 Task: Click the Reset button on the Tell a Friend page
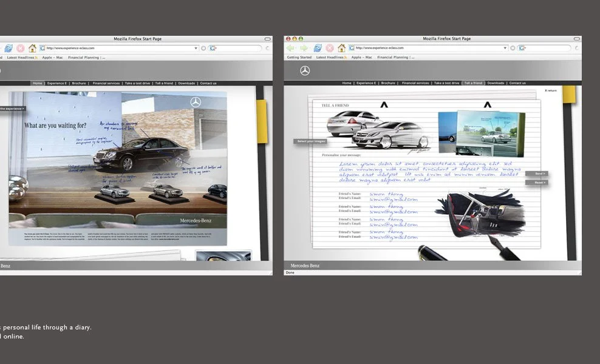click(x=537, y=183)
